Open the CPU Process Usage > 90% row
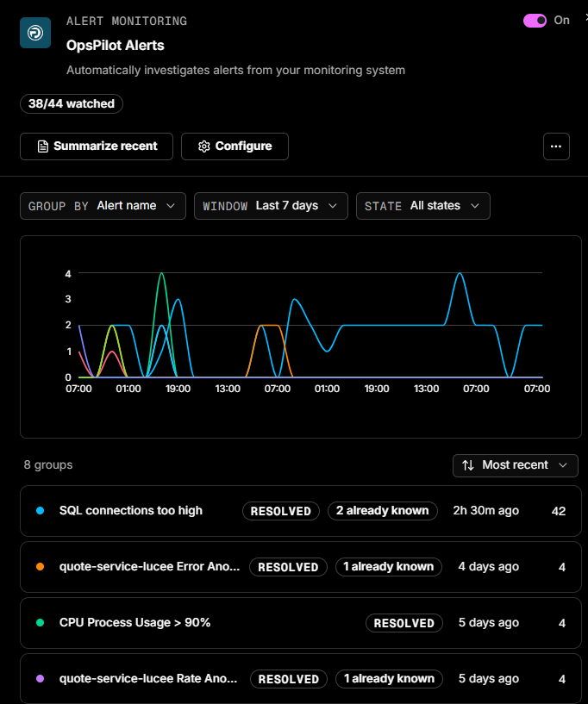The image size is (588, 704). 301,623
